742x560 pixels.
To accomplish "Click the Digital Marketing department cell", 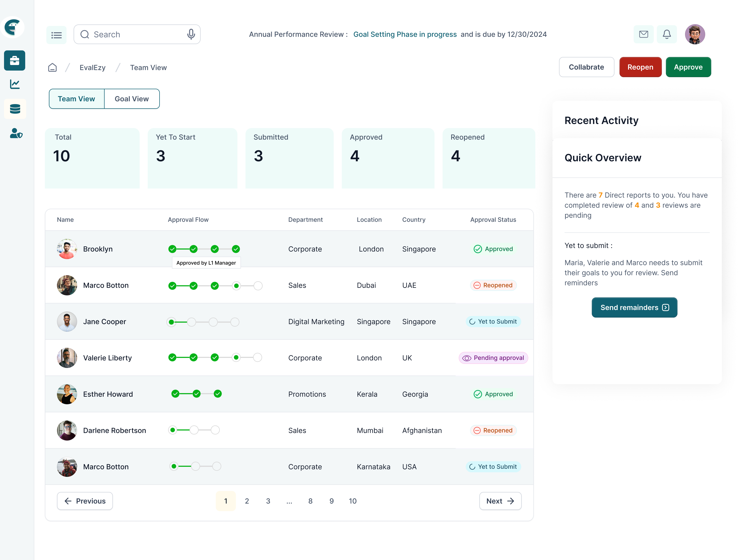I will coord(316,322).
